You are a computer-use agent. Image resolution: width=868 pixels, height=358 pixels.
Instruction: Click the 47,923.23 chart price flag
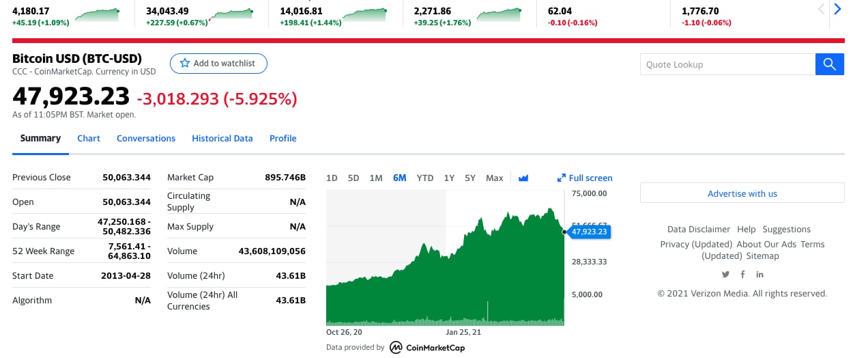[x=589, y=232]
